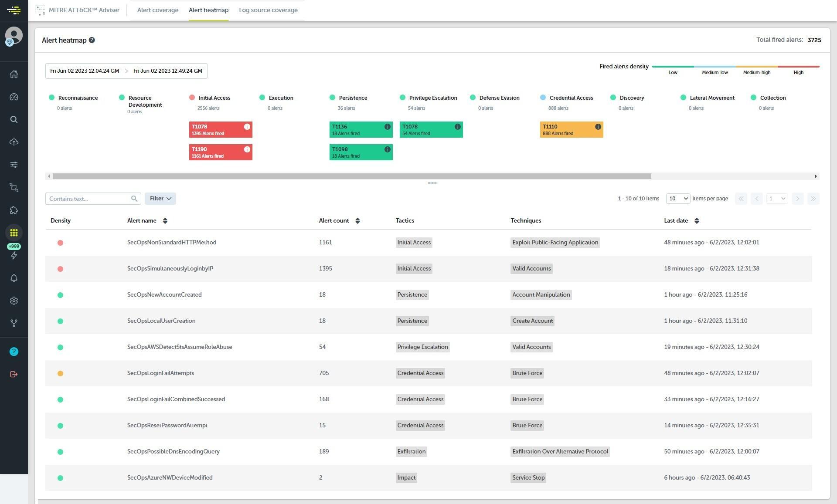Open the extensions puzzle-piece icon
The width and height of the screenshot is (837, 504).
pos(14,210)
